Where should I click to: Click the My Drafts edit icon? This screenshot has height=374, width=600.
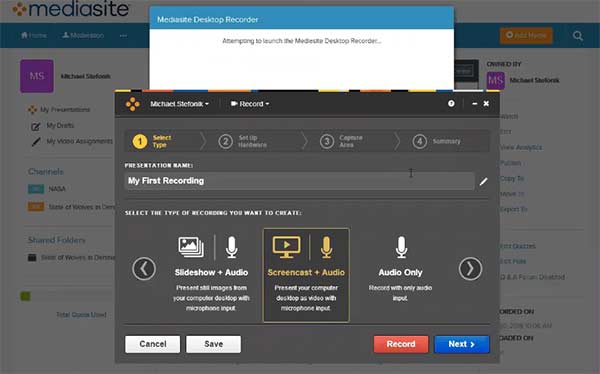[36, 126]
